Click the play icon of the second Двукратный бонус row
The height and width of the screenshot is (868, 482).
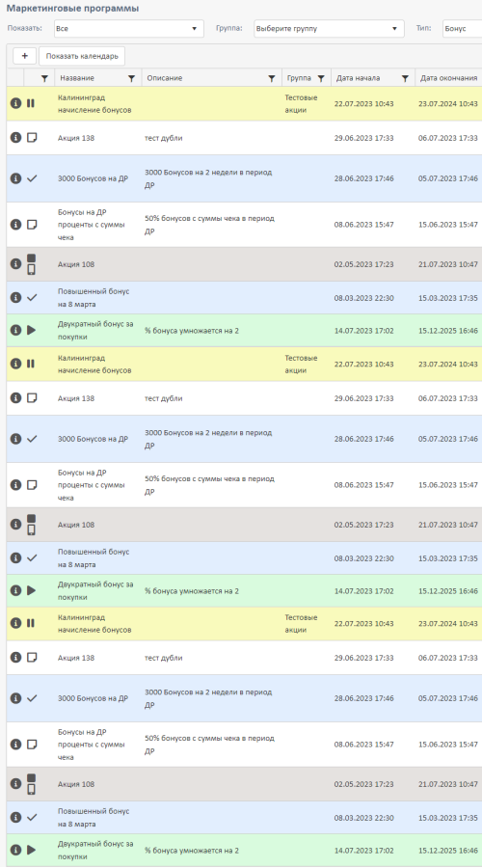[31, 590]
